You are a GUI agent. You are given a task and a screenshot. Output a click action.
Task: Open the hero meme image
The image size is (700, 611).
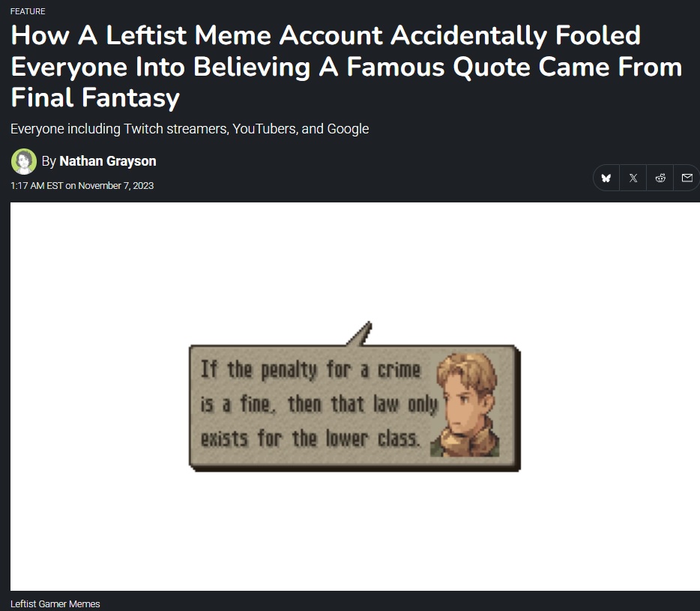[355, 397]
